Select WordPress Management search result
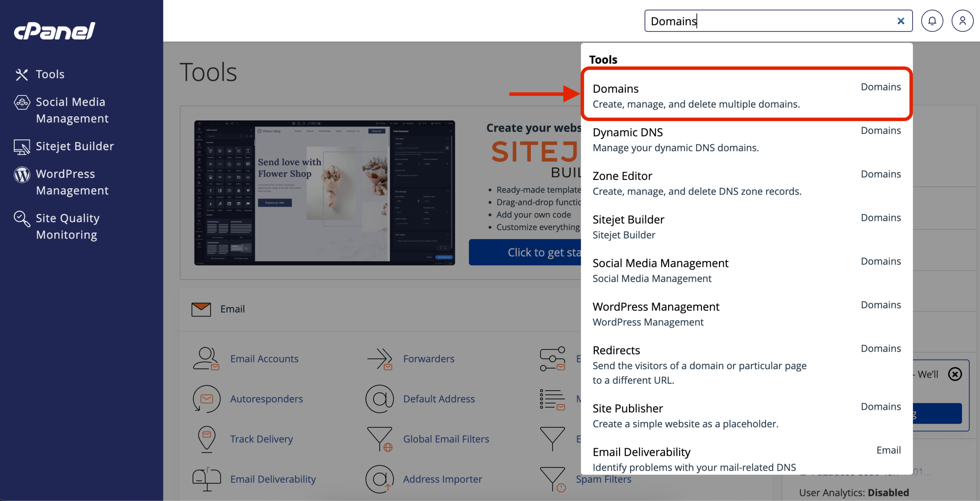 pyautogui.click(x=746, y=314)
